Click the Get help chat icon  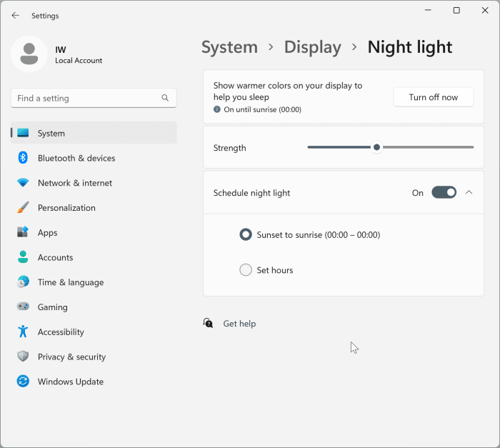tap(208, 323)
